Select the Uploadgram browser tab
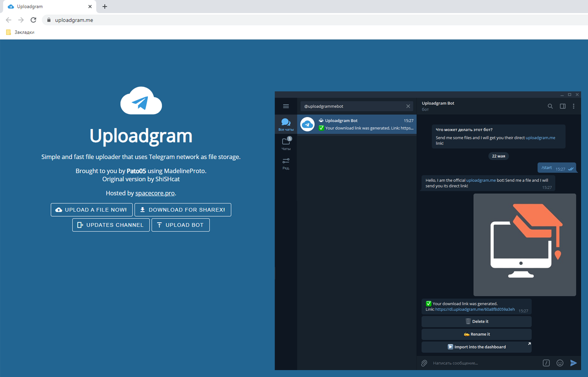Image resolution: width=588 pixels, height=377 pixels. pos(50,7)
